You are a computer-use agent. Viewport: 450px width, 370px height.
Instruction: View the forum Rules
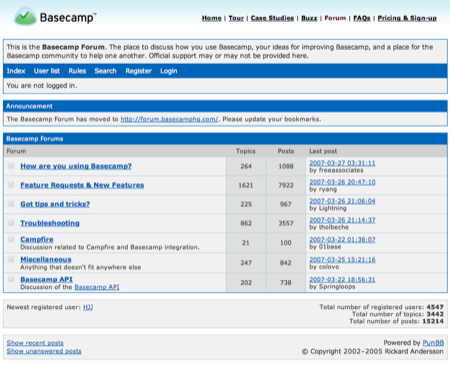77,71
